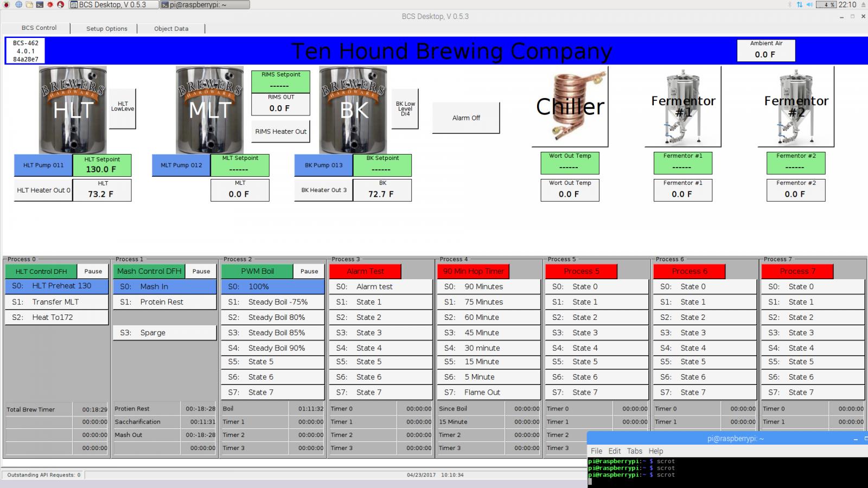Click the HLT LowLevel indicator
Image resolution: width=868 pixels, height=488 pixels.
(x=123, y=108)
